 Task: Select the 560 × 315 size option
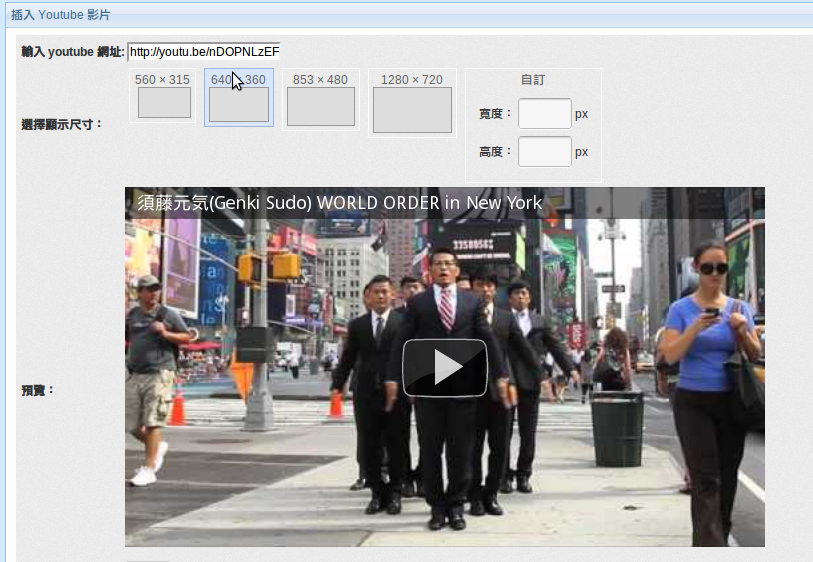point(162,95)
